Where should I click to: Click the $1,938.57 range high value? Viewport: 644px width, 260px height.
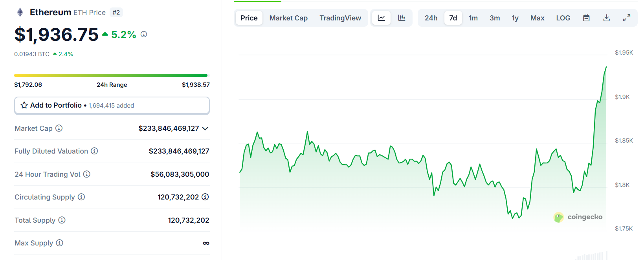click(x=196, y=85)
